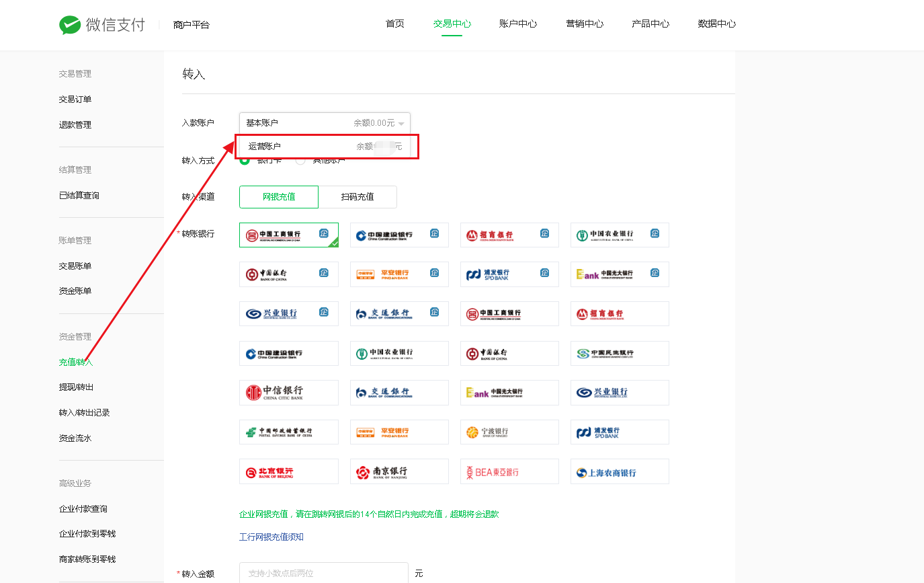Open 营销中心 in top navigation
The image size is (924, 583).
[x=585, y=24]
